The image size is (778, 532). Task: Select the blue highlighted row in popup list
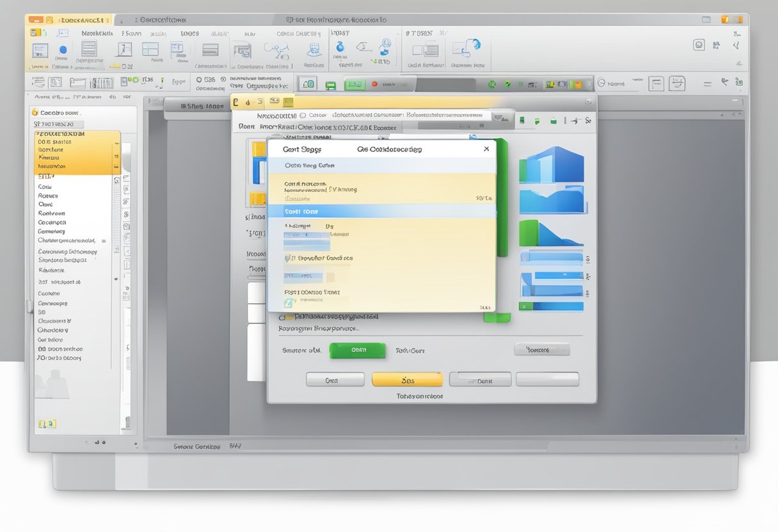point(381,211)
